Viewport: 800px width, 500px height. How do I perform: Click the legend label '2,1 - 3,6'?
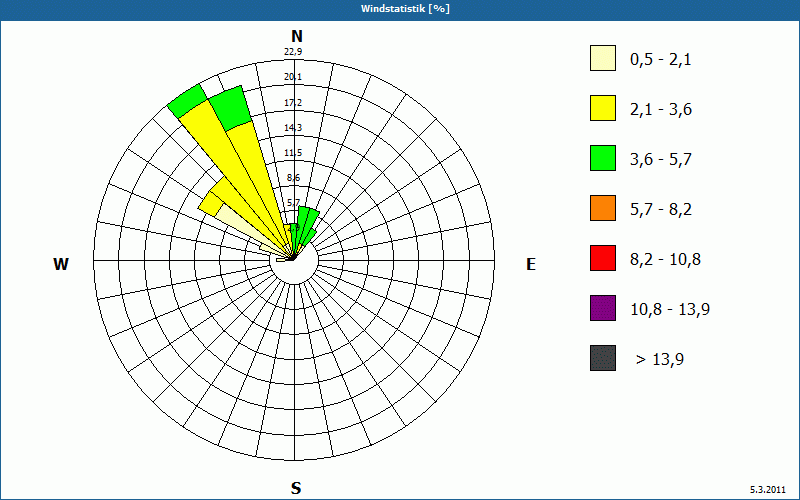pyautogui.click(x=661, y=110)
